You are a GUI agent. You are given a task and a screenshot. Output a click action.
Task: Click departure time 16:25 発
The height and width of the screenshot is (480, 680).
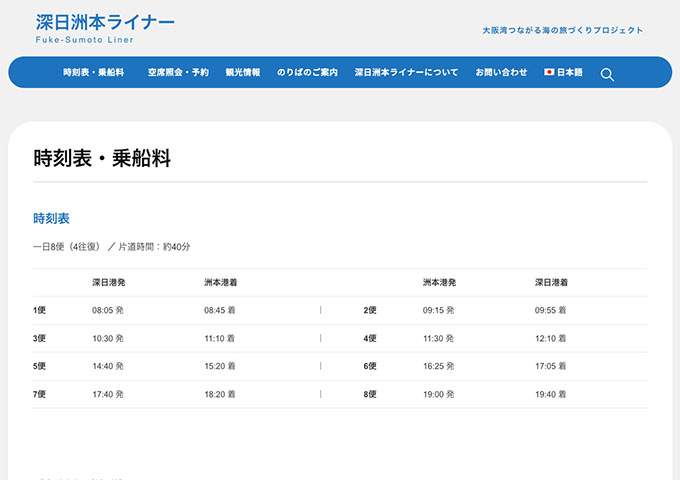(438, 366)
